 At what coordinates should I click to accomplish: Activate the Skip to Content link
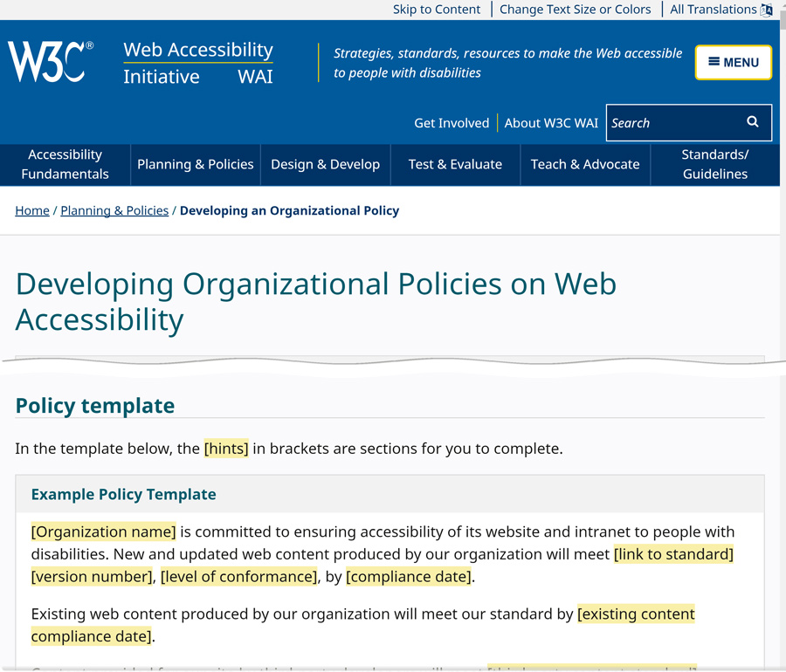[437, 10]
